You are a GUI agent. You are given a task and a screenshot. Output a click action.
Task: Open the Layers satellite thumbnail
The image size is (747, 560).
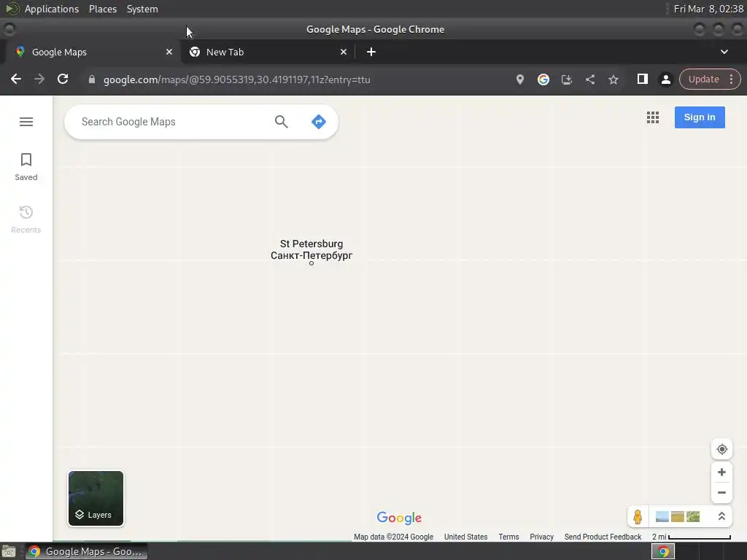pyautogui.click(x=96, y=499)
